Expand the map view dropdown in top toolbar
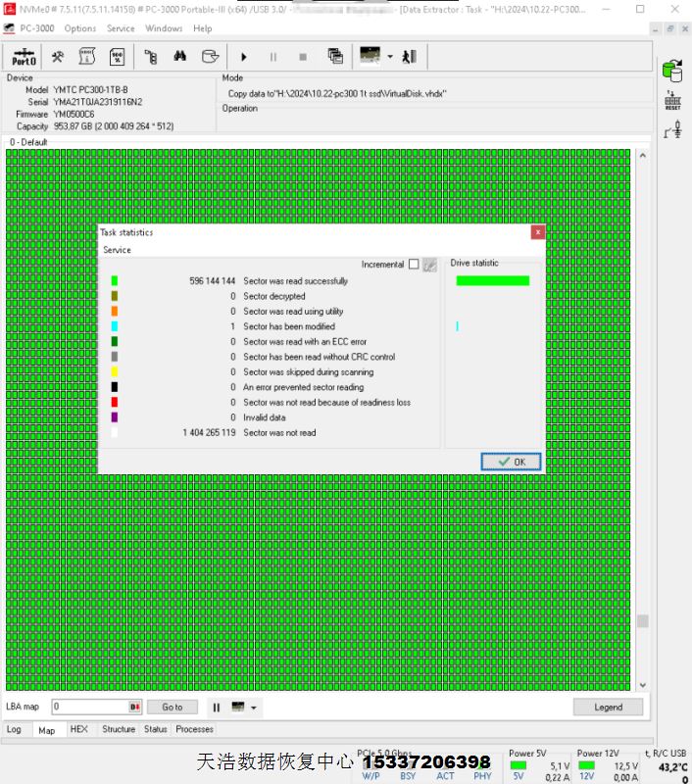Viewport: 692px width, 784px height. 389,57
